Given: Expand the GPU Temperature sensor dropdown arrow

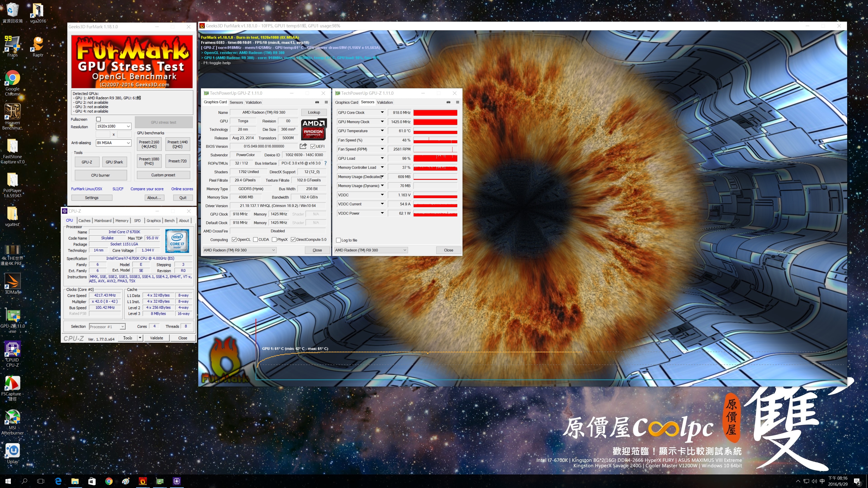Looking at the screenshot, I should coord(382,131).
